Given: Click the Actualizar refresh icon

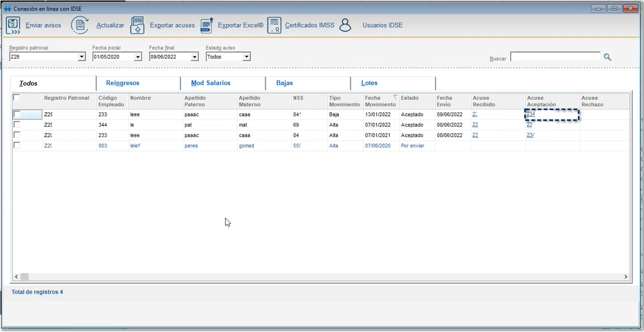Looking at the screenshot, I should click(80, 25).
